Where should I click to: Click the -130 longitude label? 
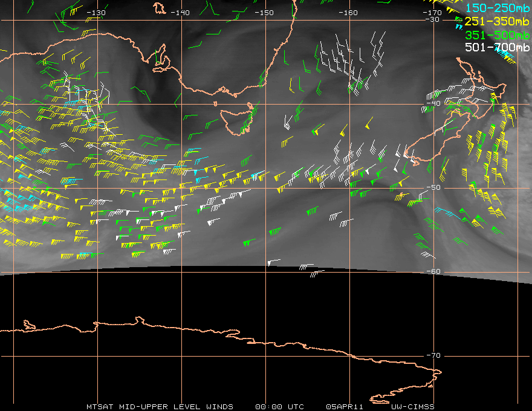coord(96,13)
